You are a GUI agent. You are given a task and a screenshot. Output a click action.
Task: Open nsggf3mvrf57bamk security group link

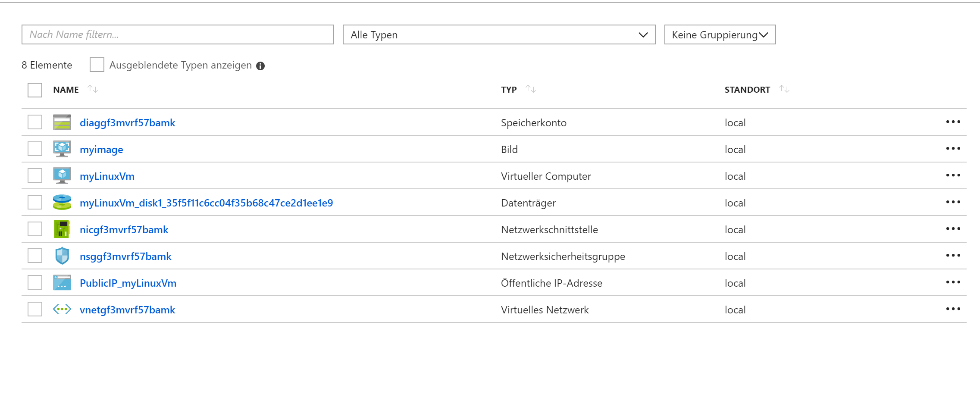(x=125, y=256)
